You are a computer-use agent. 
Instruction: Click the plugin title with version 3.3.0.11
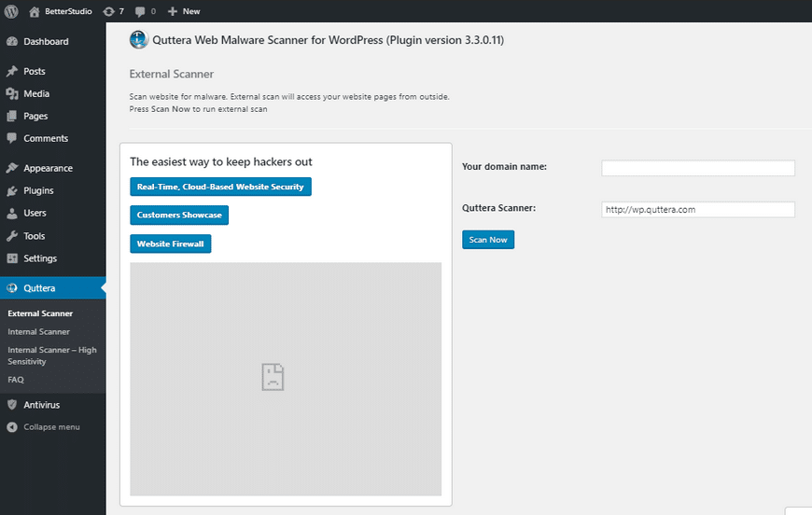pyautogui.click(x=328, y=40)
